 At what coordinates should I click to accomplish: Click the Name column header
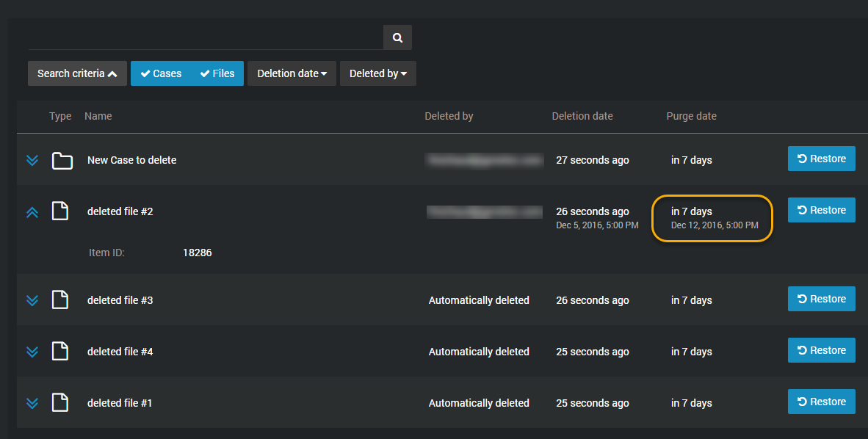point(98,116)
